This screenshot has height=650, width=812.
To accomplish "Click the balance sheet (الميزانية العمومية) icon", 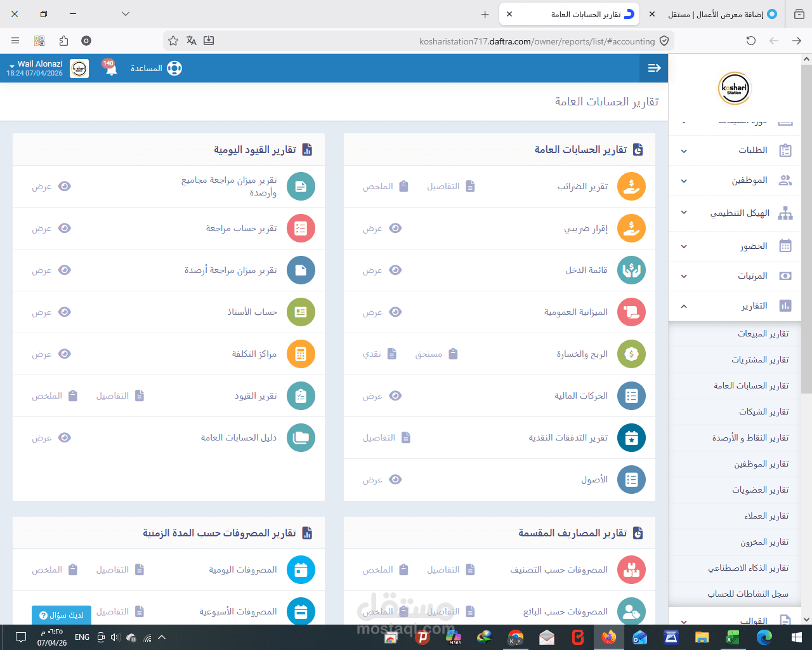I will click(631, 312).
